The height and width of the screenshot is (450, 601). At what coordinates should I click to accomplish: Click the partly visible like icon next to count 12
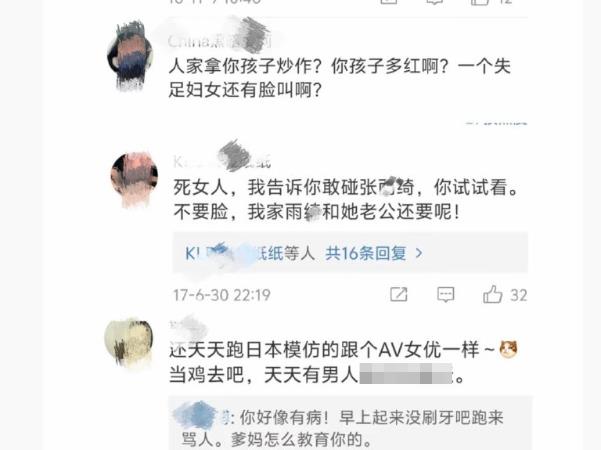click(481, 2)
